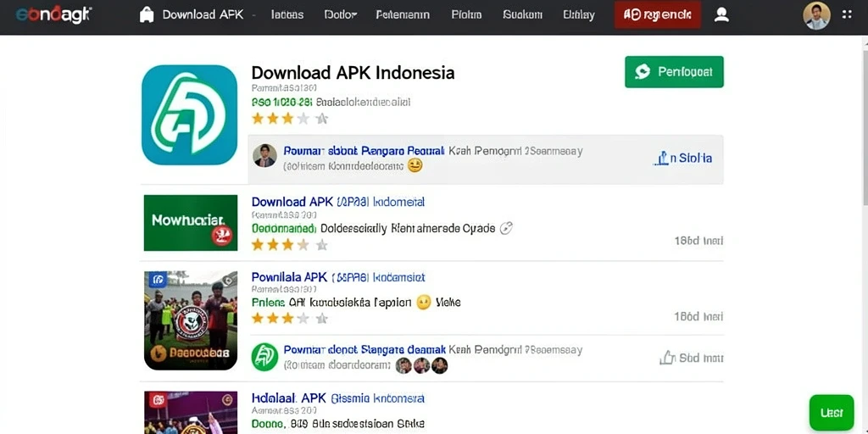Click the reviewer avatar in the grey comment box
868x434 pixels.
(x=264, y=156)
